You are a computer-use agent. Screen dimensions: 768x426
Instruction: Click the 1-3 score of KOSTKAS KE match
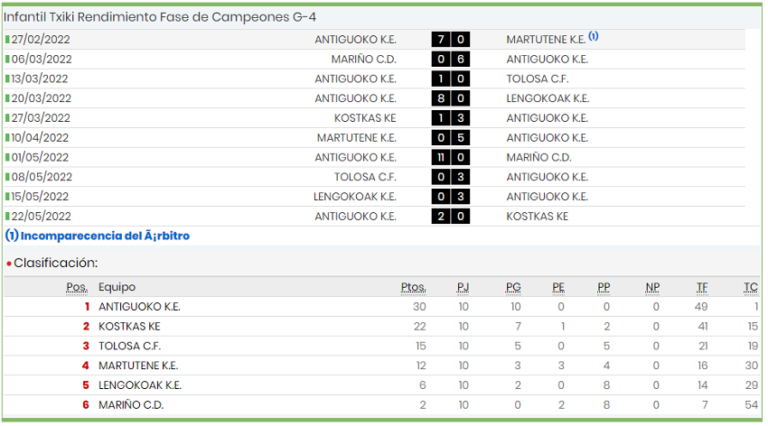451,118
